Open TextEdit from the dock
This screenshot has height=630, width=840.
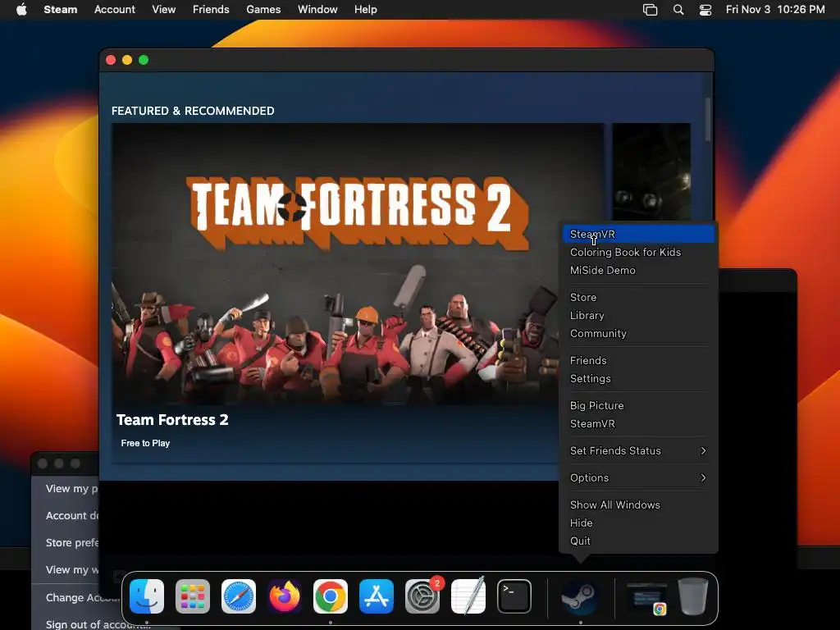(468, 596)
